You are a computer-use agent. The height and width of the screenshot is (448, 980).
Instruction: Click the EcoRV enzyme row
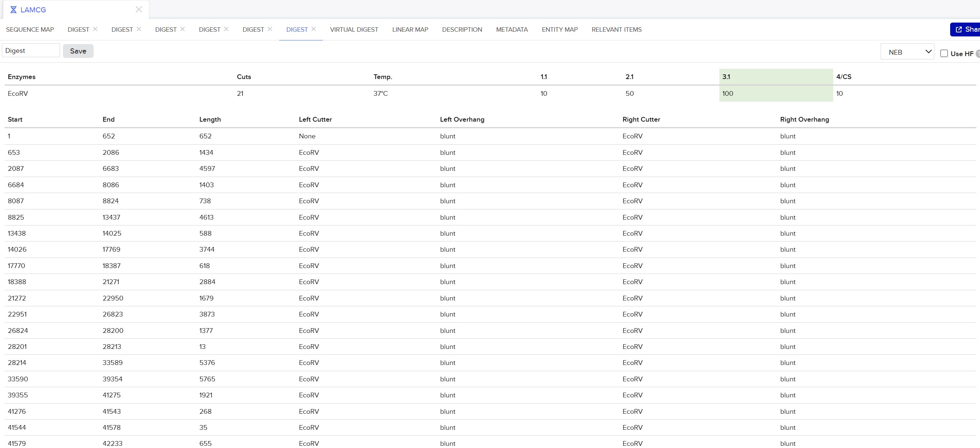click(18, 94)
